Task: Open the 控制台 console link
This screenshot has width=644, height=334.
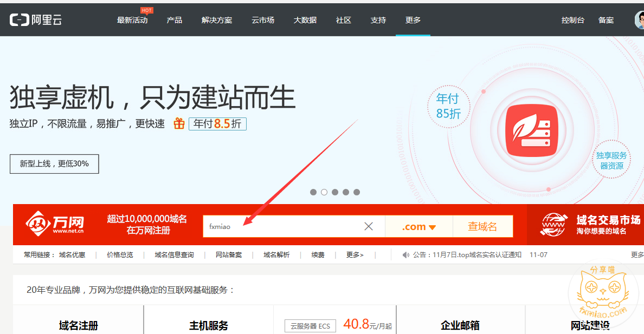Action: 573,20
